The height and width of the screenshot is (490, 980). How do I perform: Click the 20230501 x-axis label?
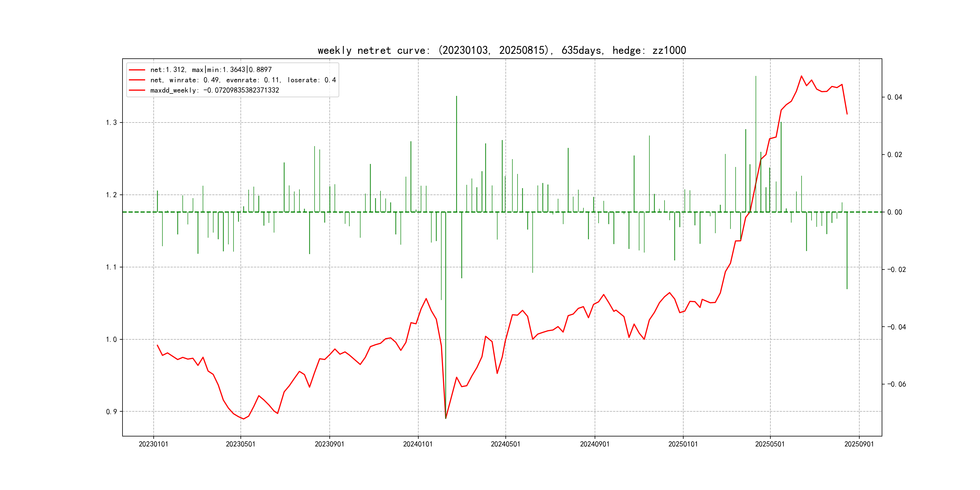pyautogui.click(x=240, y=444)
